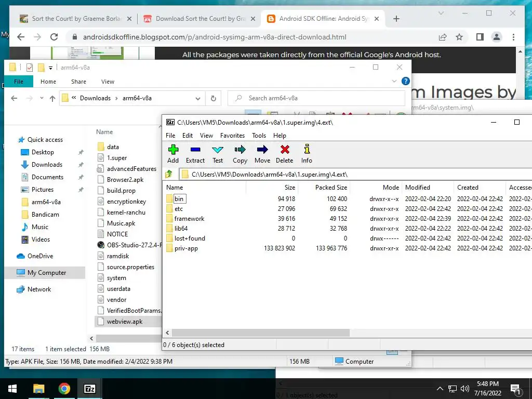The width and height of the screenshot is (532, 399).
Task: Open File Explorer from taskbar
Action: click(38, 389)
